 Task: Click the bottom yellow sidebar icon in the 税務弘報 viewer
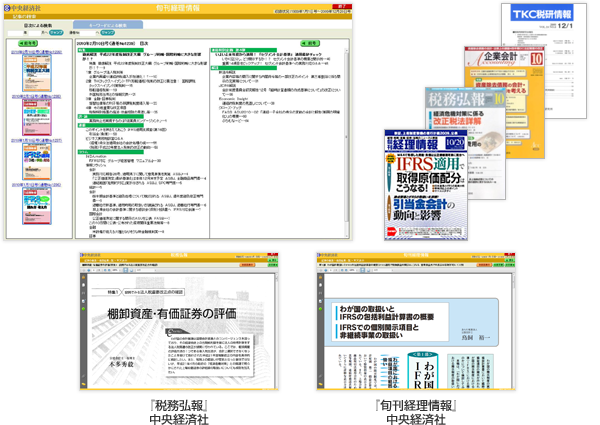coord(83,384)
